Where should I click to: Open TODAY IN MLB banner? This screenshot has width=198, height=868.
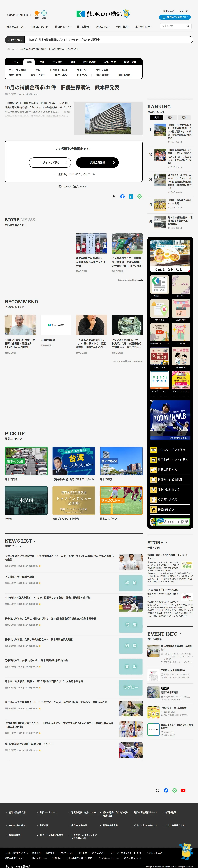click(x=170, y=420)
